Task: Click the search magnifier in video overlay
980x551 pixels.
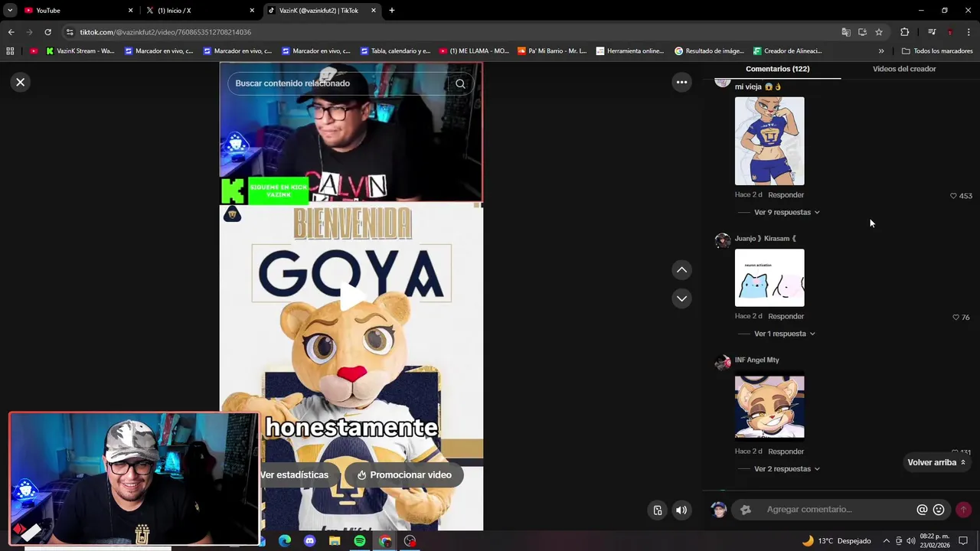Action: click(x=460, y=83)
